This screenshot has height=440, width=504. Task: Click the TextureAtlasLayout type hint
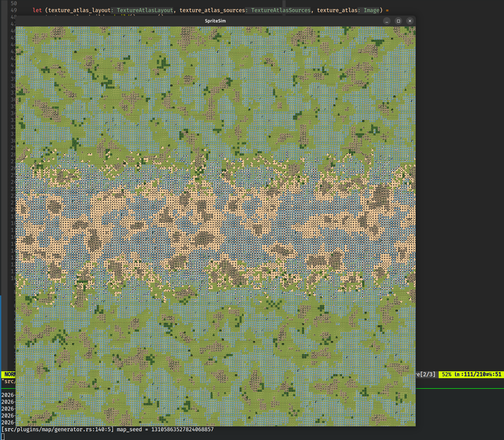click(145, 10)
